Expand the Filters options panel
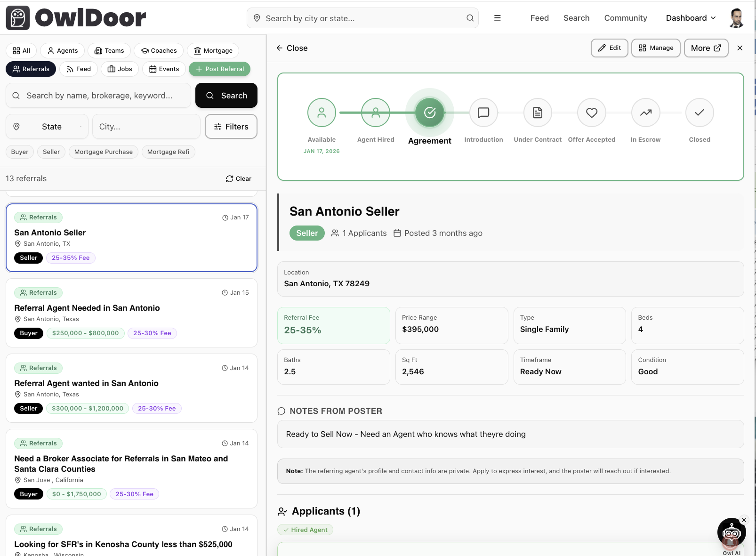 point(231,127)
